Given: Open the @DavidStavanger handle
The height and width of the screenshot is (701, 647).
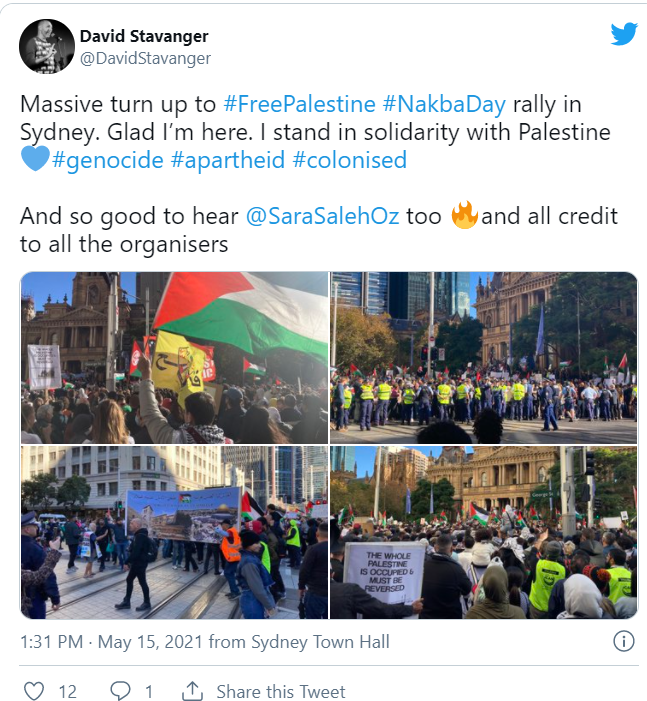Looking at the screenshot, I should tap(145, 58).
